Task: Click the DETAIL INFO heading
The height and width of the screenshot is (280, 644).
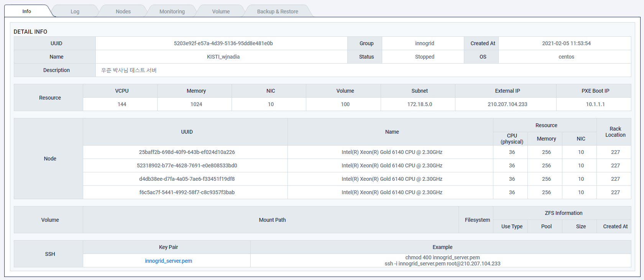Action: (30, 32)
